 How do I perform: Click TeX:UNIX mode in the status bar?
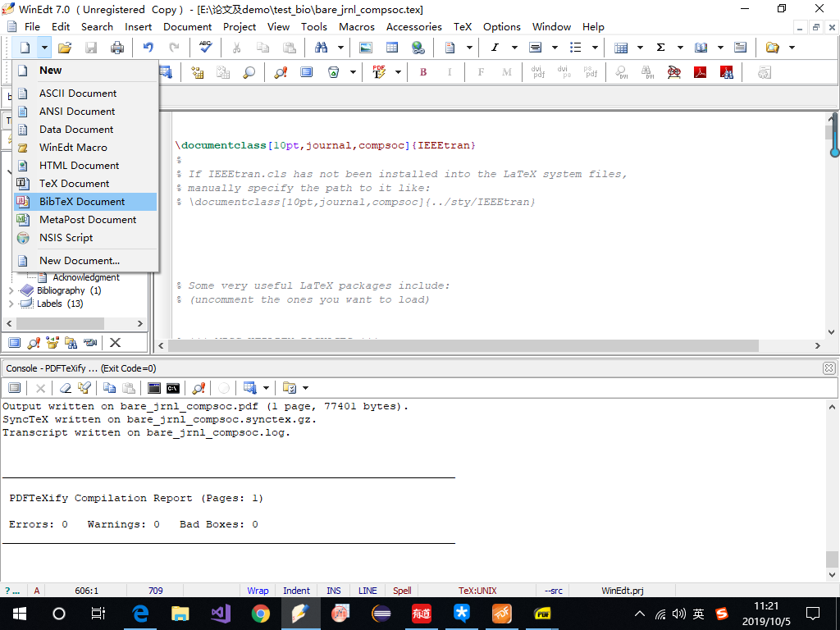tap(477, 591)
